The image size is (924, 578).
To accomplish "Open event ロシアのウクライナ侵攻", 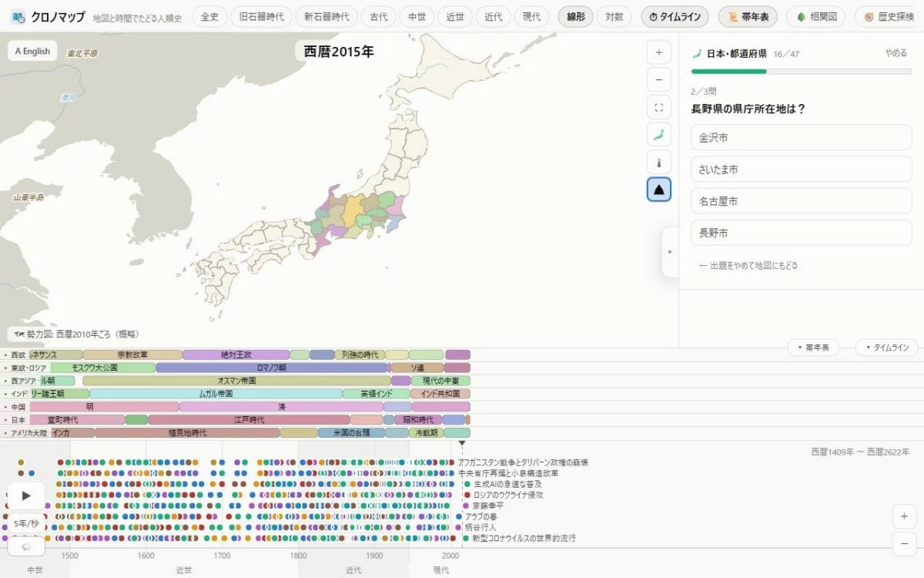I will [503, 495].
